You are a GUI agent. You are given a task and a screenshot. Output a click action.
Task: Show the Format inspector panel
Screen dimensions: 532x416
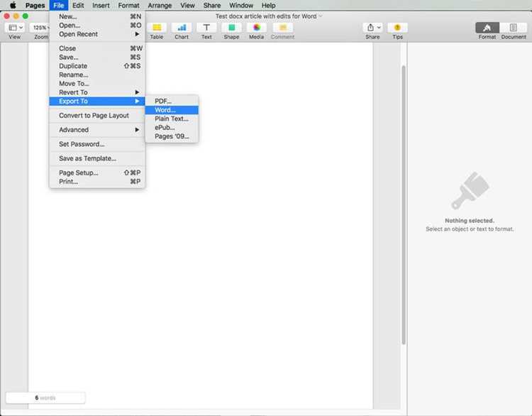point(487,28)
